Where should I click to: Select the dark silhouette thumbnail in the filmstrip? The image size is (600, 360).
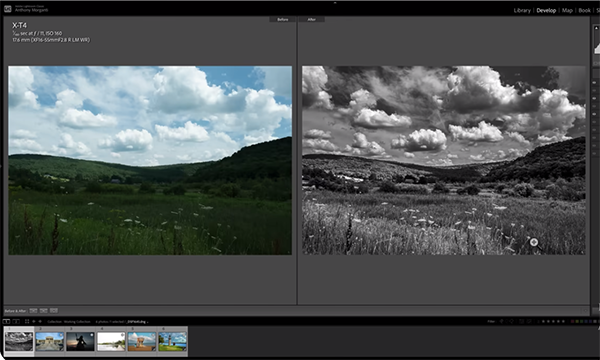(x=80, y=341)
